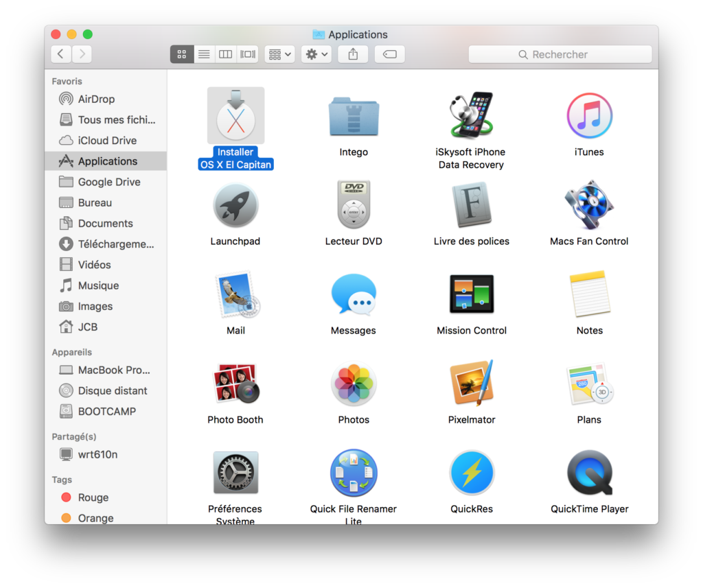The image size is (703, 588).
Task: Select the QuickTime Player app
Action: [x=590, y=472]
